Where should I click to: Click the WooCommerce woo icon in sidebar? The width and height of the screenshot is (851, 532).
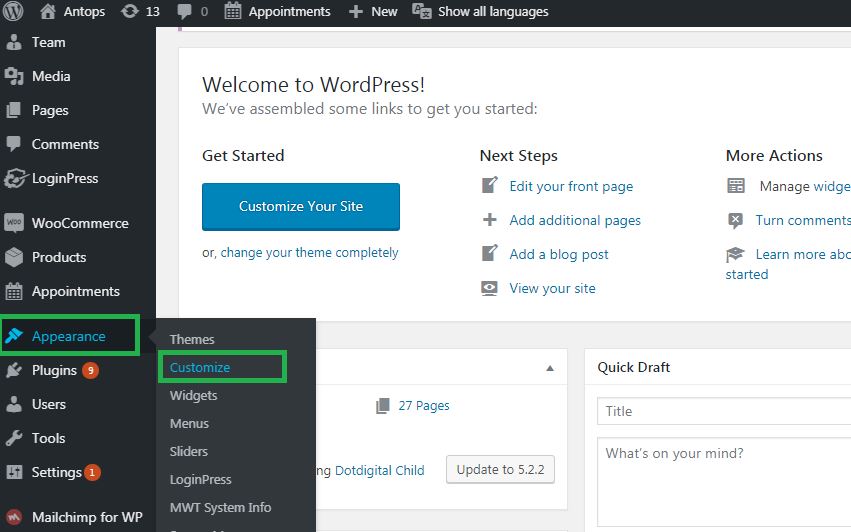[x=14, y=223]
